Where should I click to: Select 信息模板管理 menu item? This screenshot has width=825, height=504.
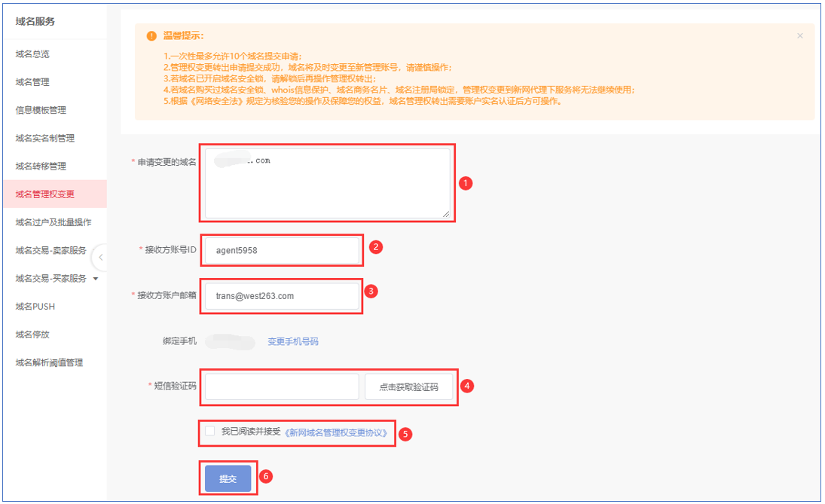41,110
